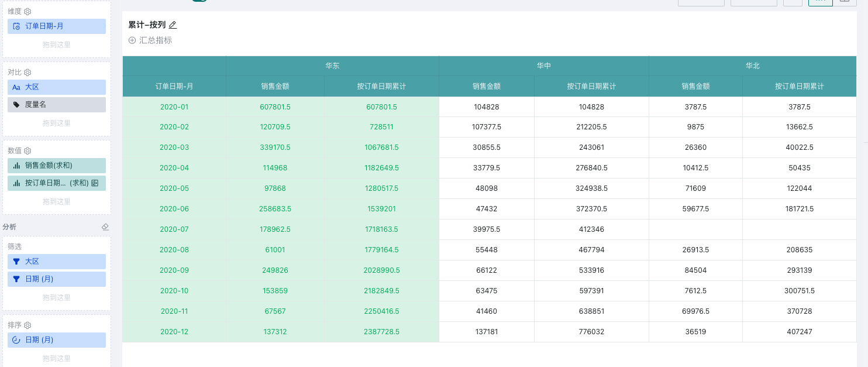Select the 度量名 field pill
The image size is (868, 367).
57,105
